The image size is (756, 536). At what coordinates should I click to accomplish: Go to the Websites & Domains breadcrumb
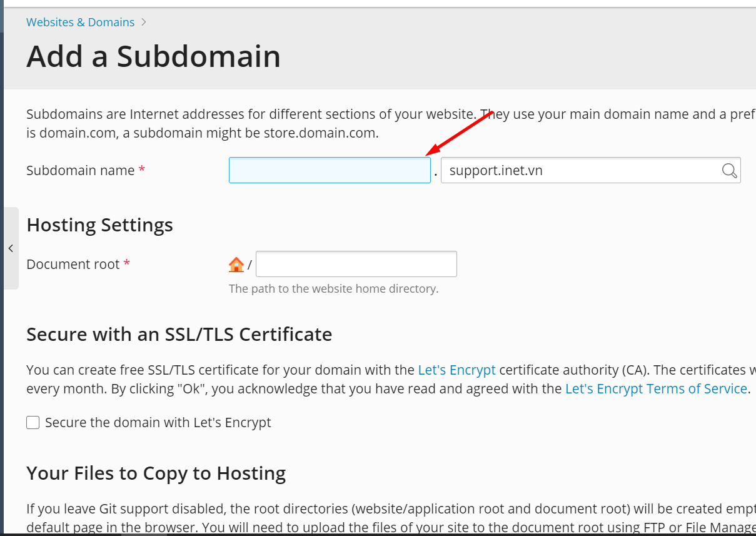[x=80, y=22]
